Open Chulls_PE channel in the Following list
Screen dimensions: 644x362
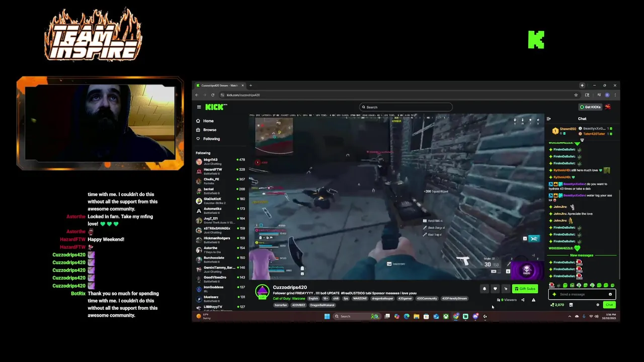coord(220,181)
